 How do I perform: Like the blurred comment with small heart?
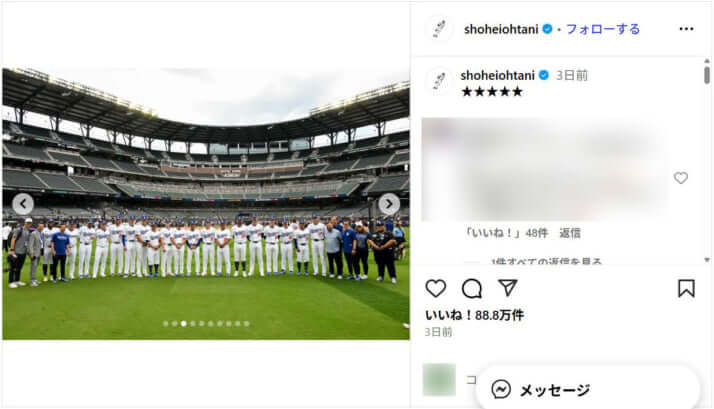tap(681, 178)
